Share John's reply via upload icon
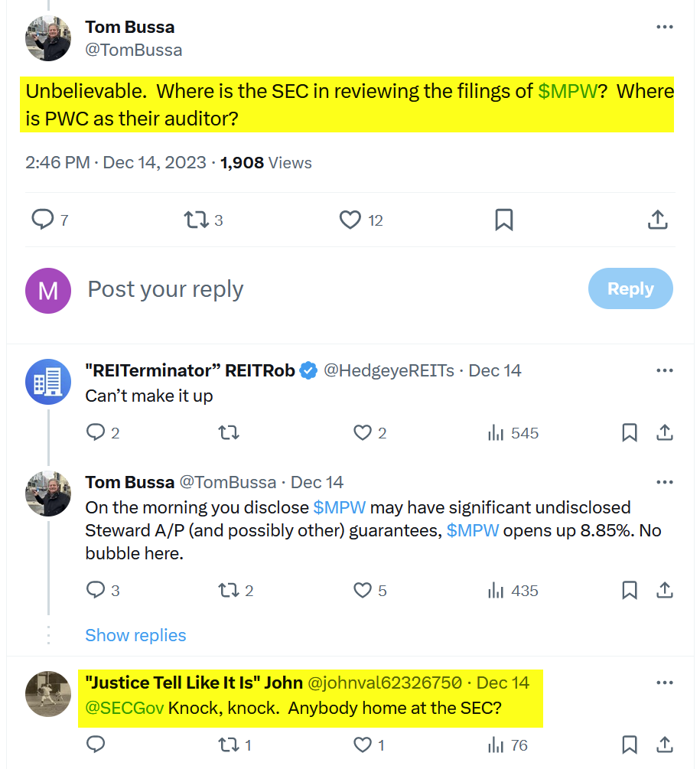The image size is (700, 769). click(x=665, y=745)
